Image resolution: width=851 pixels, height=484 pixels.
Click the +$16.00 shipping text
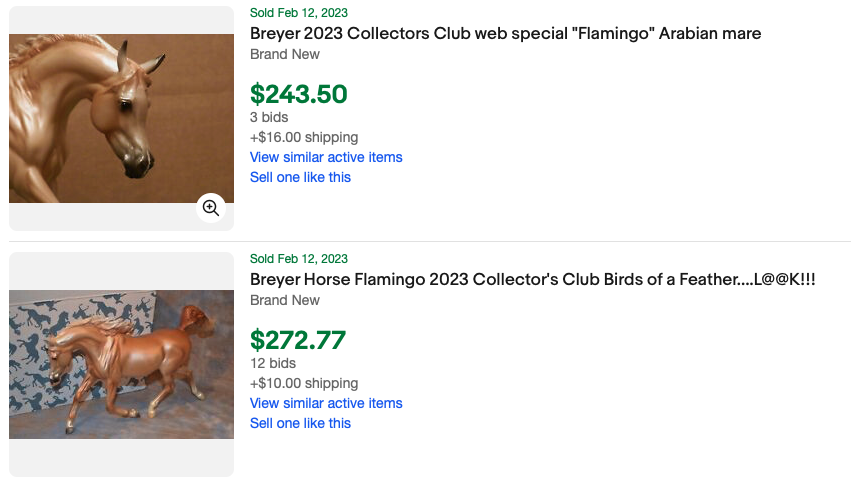(x=304, y=137)
